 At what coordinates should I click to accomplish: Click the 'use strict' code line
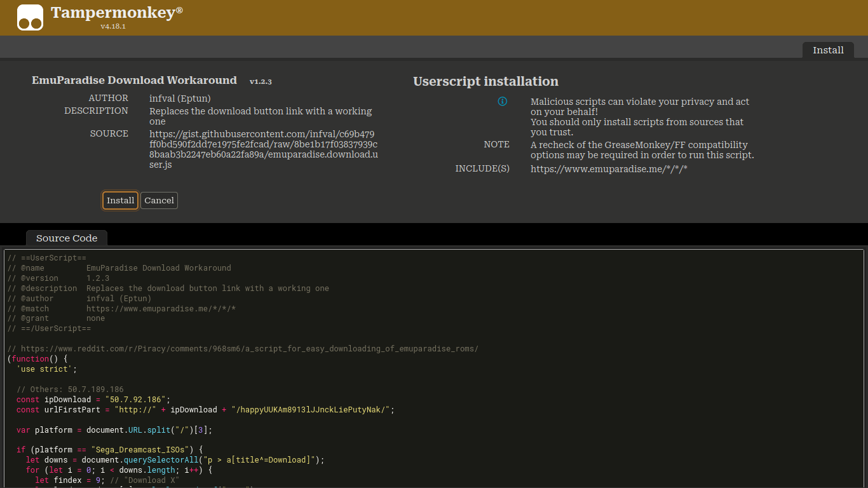pyautogui.click(x=46, y=369)
